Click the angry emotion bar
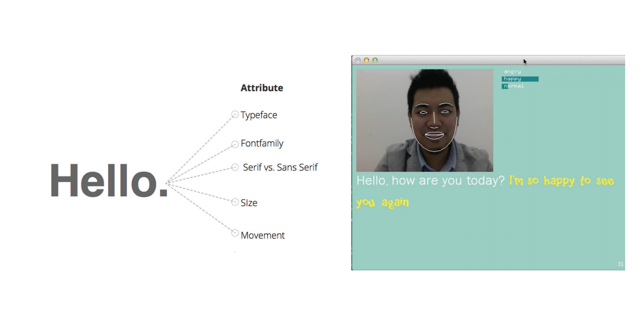 click(x=512, y=72)
